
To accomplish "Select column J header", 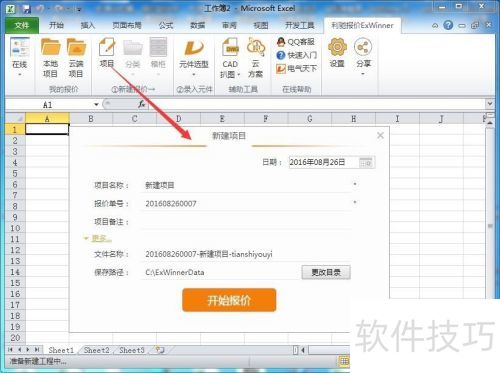I will pyautogui.click(x=441, y=118).
